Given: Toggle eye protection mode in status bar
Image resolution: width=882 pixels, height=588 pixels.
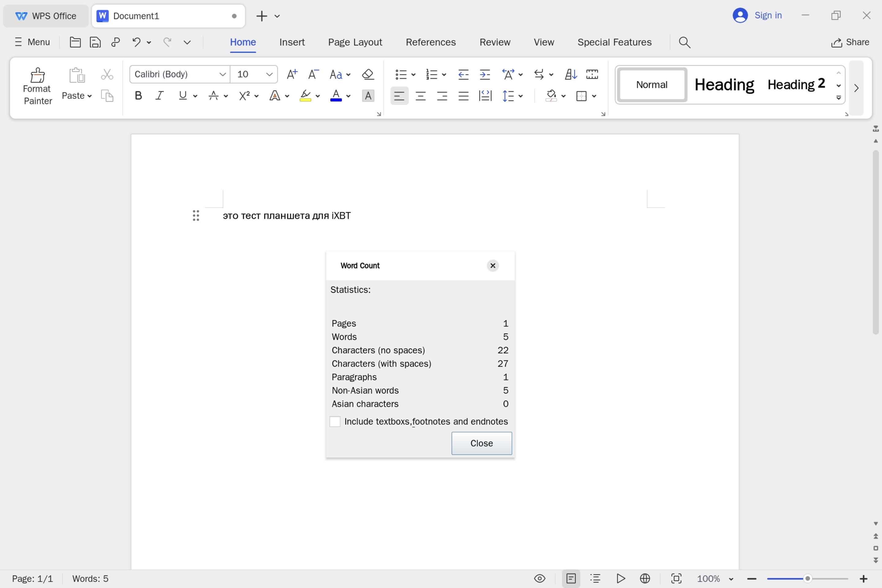Looking at the screenshot, I should pos(539,578).
